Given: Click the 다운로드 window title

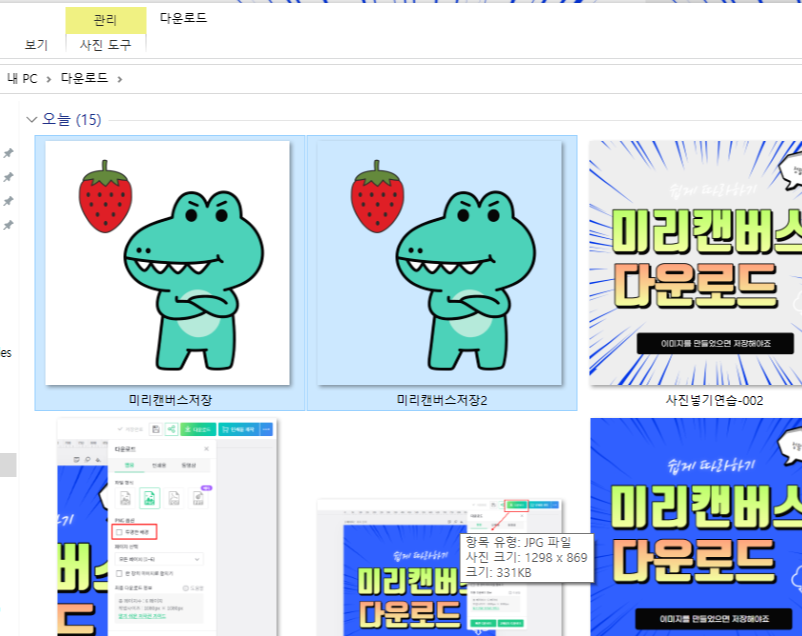Looking at the screenshot, I should 183,18.
